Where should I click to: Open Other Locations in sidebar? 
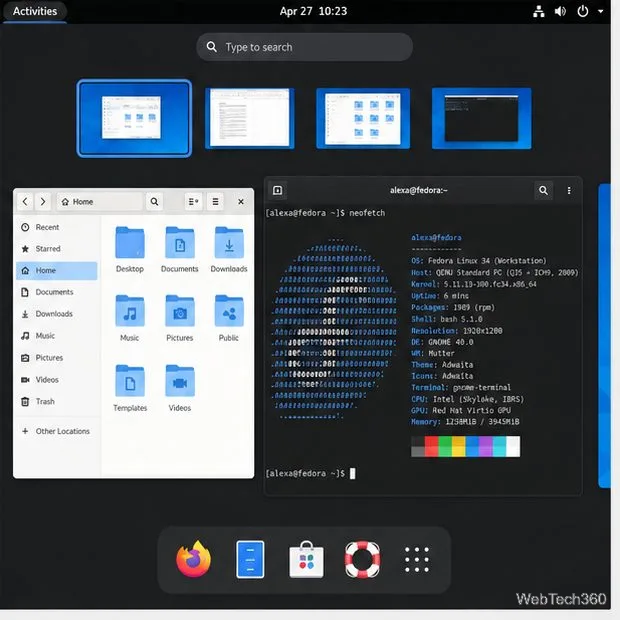pos(57,431)
